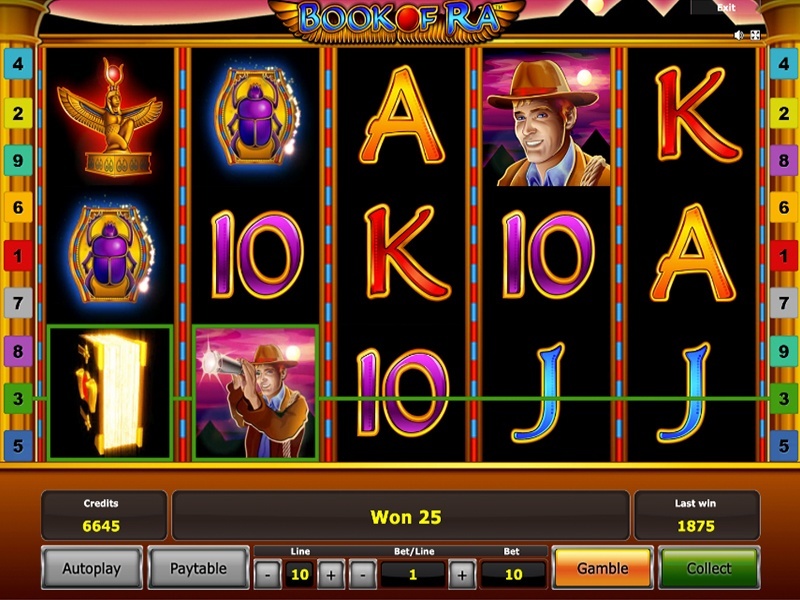Click the scarab symbol on second reel
This screenshot has width=800, height=600.
coord(256,117)
